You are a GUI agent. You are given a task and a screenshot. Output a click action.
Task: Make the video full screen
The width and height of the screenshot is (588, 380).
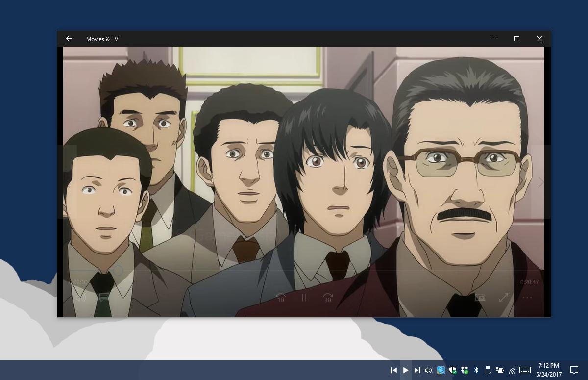(x=504, y=298)
